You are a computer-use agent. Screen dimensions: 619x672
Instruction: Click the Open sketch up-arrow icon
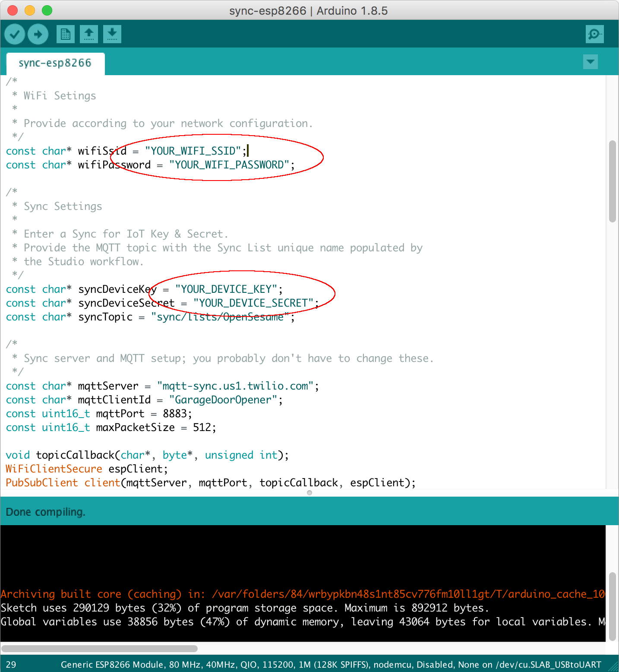point(89,34)
